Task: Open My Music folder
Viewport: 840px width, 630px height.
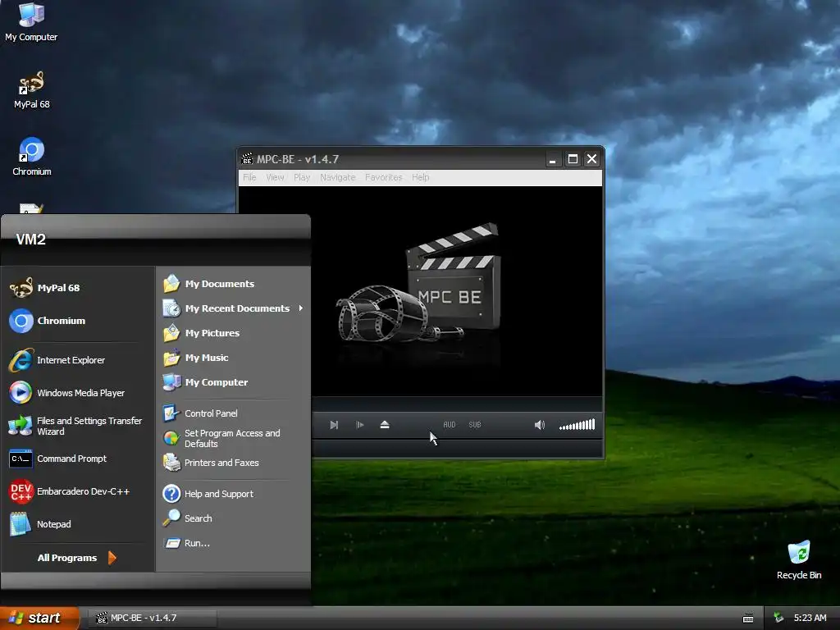Action: 234,358
